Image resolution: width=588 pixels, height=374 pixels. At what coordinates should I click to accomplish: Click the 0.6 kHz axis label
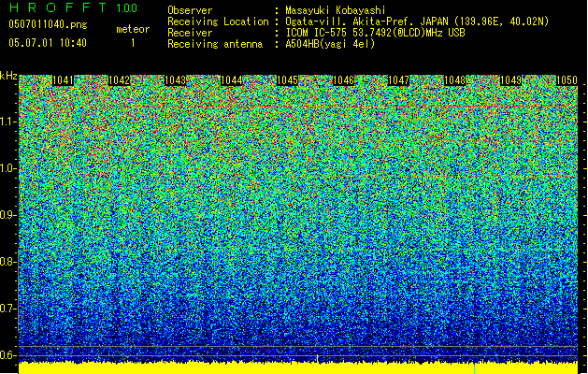[8, 355]
